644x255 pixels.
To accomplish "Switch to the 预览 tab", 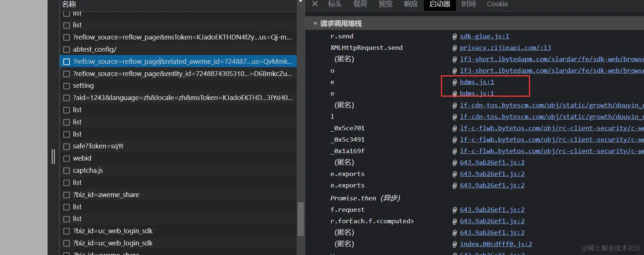I will click(385, 4).
